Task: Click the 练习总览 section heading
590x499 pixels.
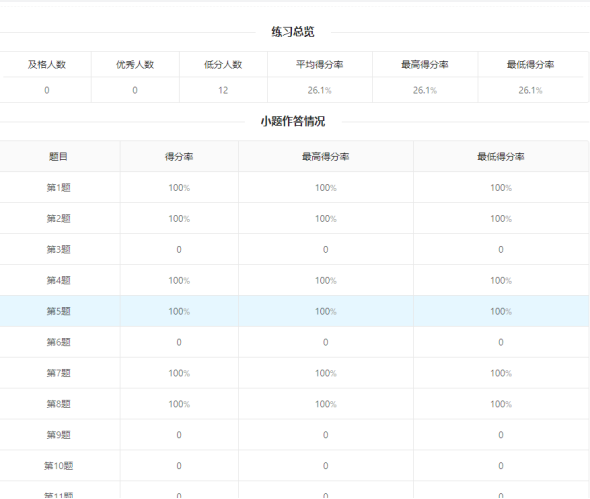Action: [293, 32]
